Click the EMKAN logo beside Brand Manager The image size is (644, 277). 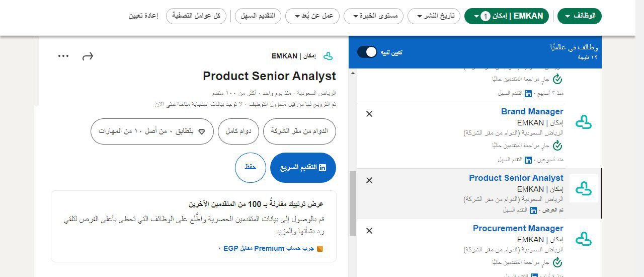tap(584, 122)
